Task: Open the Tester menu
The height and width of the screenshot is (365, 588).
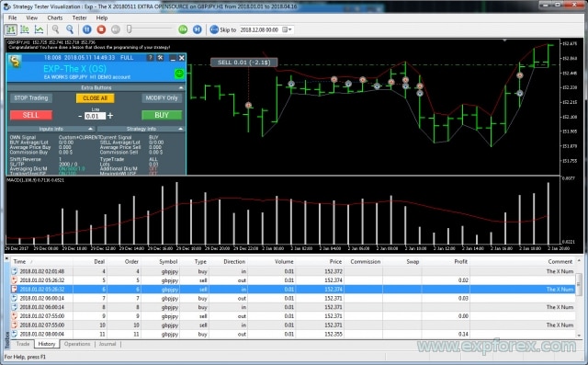Action: (x=79, y=17)
